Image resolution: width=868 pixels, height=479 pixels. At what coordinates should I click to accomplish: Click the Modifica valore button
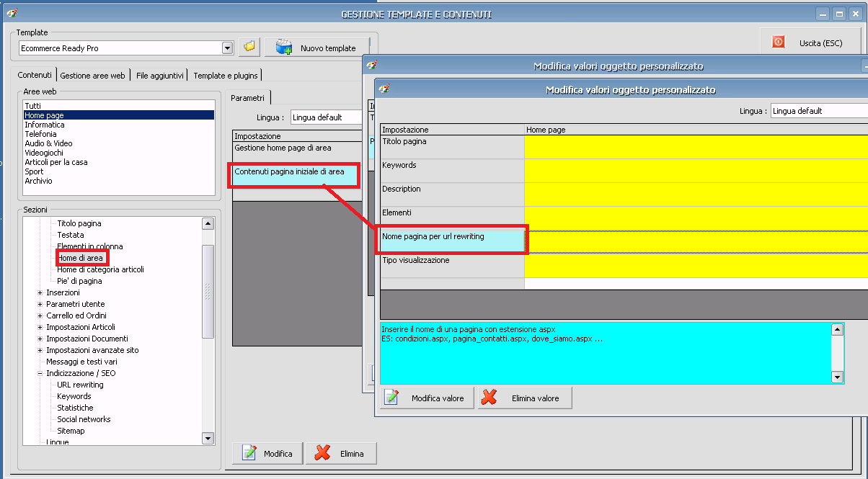click(x=427, y=398)
